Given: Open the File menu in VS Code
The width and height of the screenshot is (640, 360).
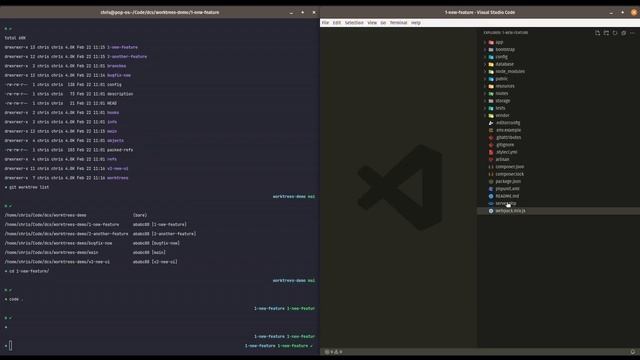Looking at the screenshot, I should 325,23.
